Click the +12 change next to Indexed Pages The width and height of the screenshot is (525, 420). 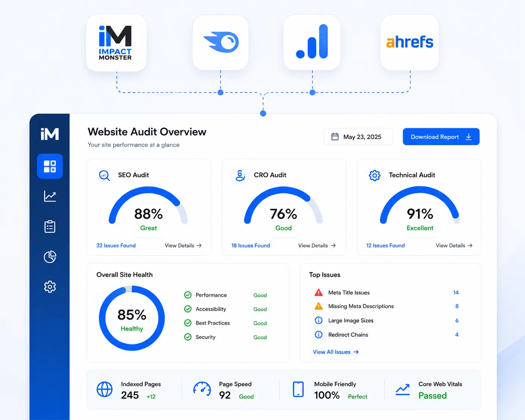[151, 397]
